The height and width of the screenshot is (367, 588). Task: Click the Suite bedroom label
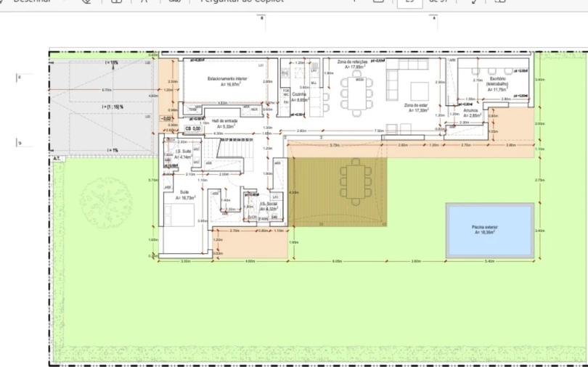(186, 194)
